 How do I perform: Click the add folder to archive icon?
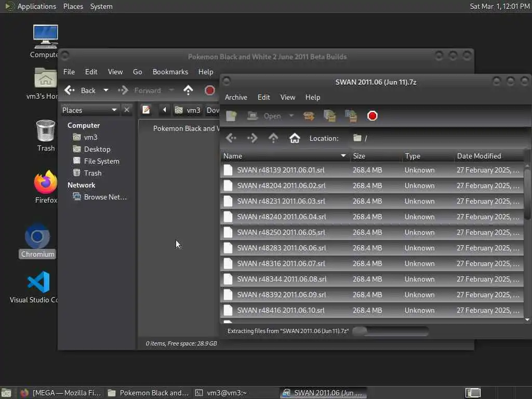coord(351,116)
